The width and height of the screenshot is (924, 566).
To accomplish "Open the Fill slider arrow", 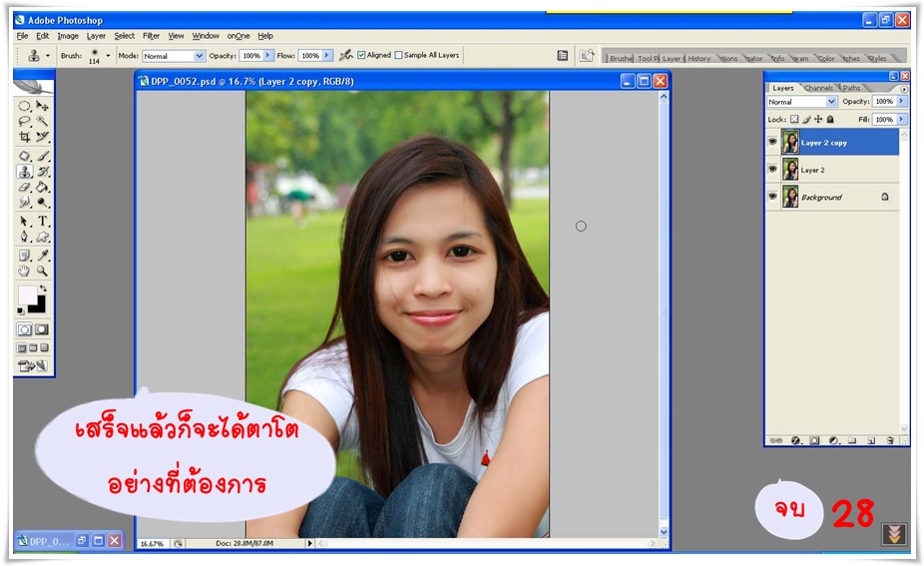I will [901, 119].
